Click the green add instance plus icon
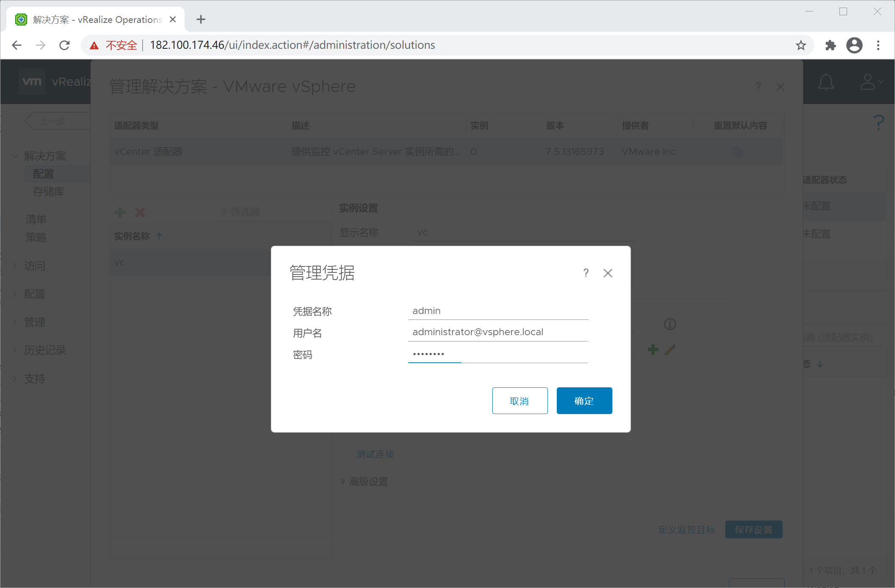 120,212
